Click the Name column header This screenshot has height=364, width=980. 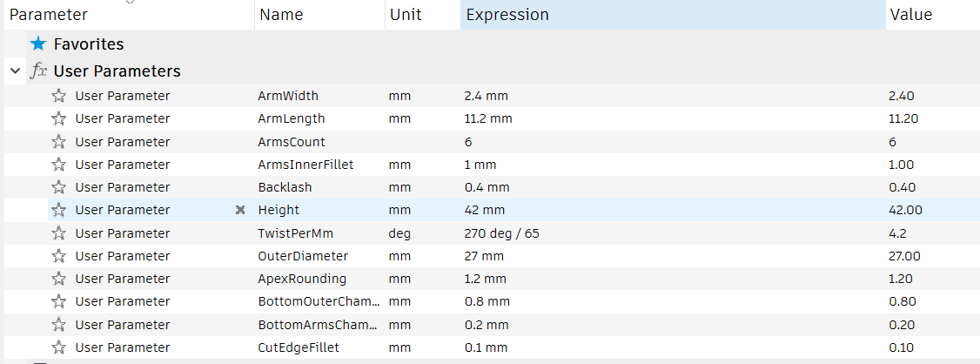pos(281,15)
